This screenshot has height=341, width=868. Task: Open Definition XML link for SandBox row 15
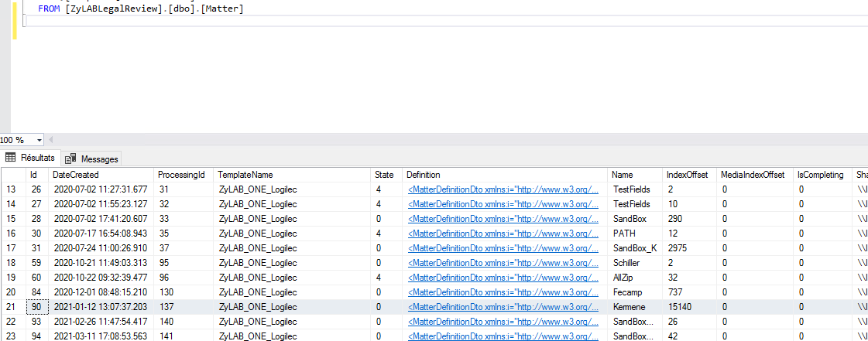tap(503, 219)
